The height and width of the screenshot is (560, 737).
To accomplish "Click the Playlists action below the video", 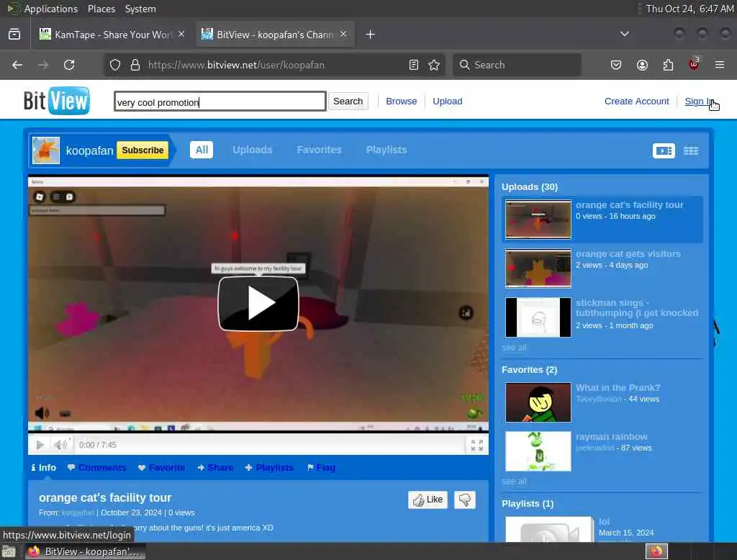I will click(269, 467).
